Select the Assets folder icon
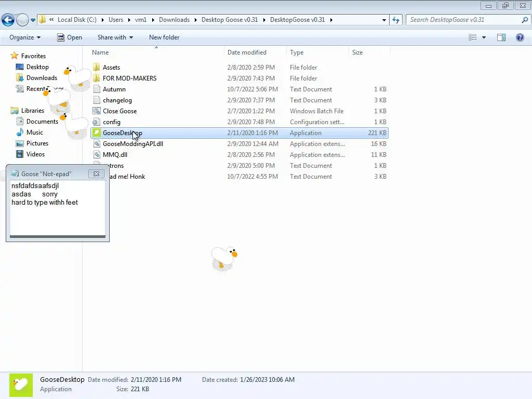Image resolution: width=532 pixels, height=399 pixels. pos(97,67)
